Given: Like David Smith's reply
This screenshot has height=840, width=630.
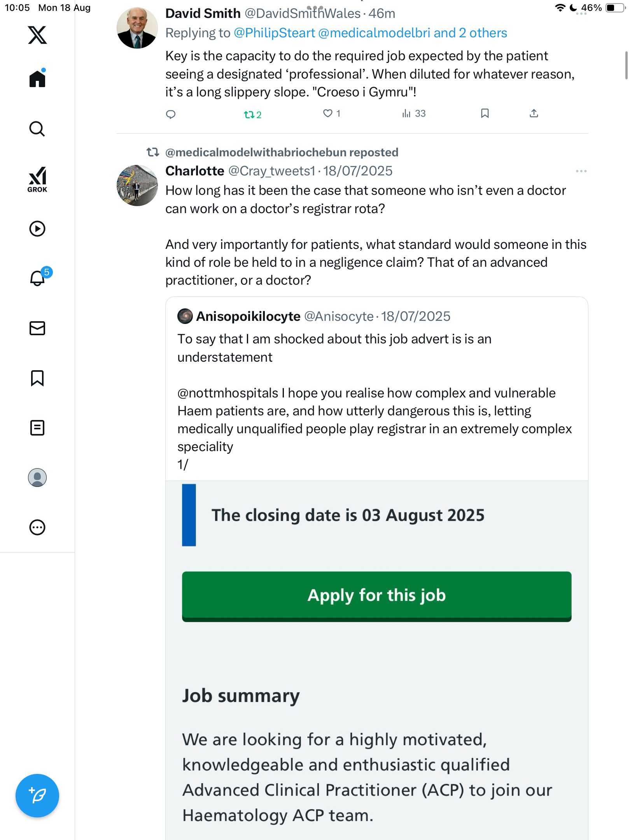Looking at the screenshot, I should point(328,114).
